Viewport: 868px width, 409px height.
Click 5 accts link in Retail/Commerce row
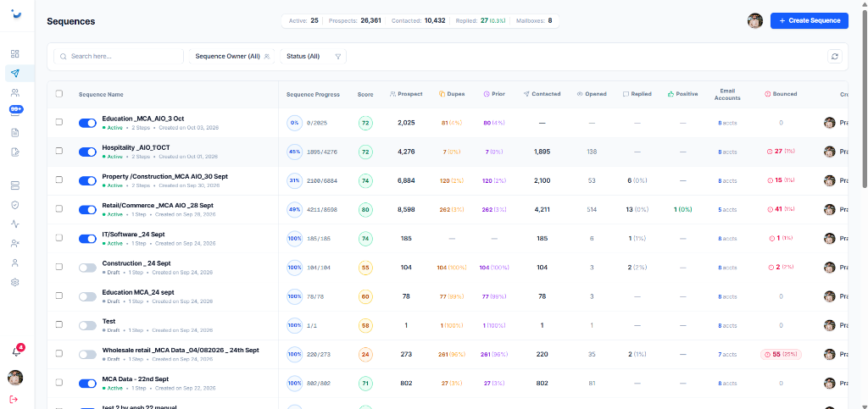click(x=727, y=209)
